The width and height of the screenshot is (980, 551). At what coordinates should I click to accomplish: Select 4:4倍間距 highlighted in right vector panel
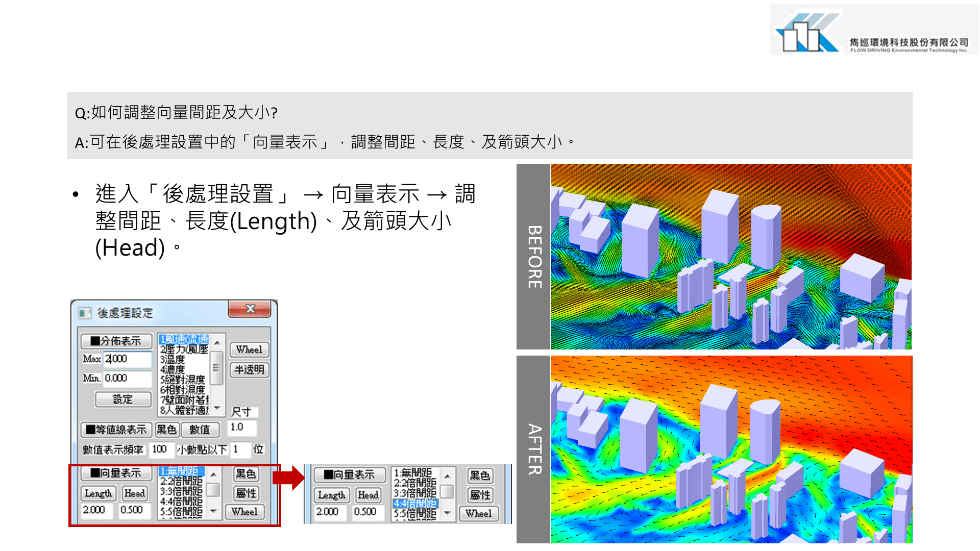415,503
